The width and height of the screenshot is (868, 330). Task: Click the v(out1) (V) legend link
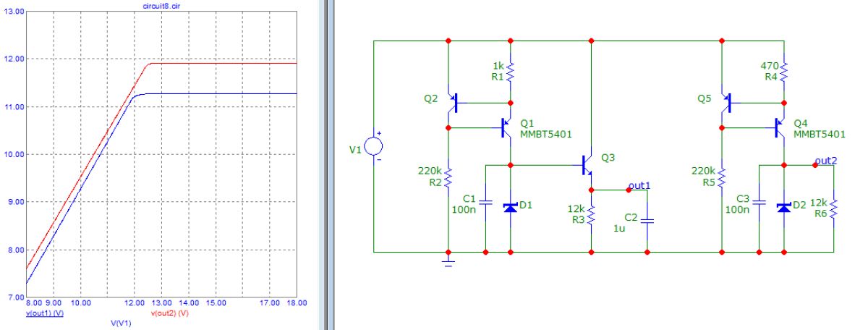tap(46, 313)
